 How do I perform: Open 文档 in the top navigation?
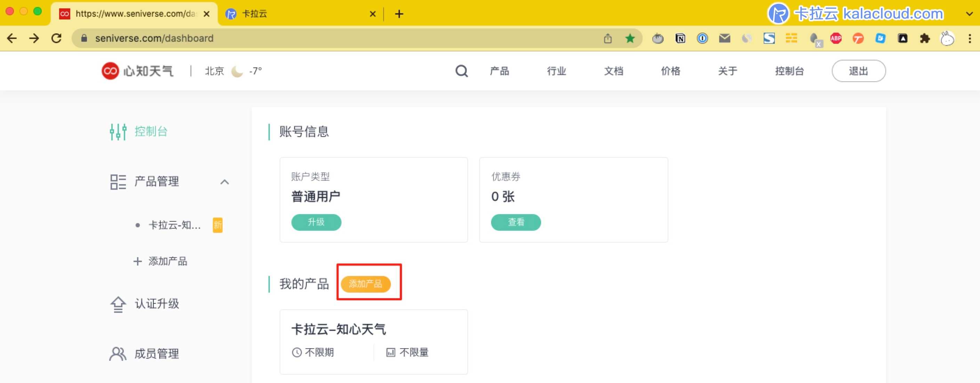coord(613,71)
